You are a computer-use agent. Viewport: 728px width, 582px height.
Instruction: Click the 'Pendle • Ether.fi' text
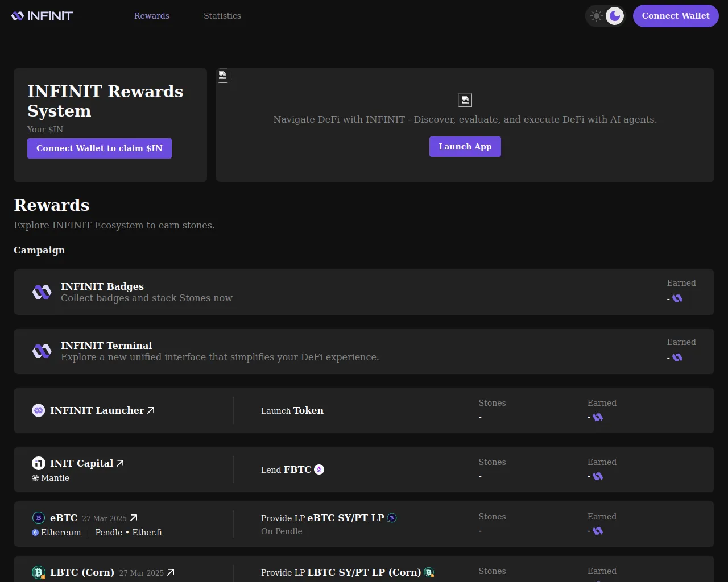tap(129, 533)
